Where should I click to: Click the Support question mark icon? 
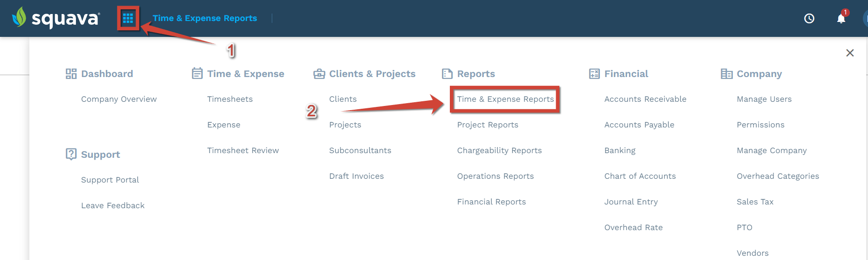point(71,154)
